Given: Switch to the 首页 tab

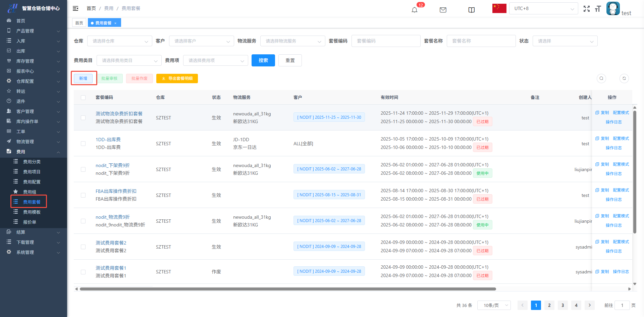Looking at the screenshot, I should [79, 23].
